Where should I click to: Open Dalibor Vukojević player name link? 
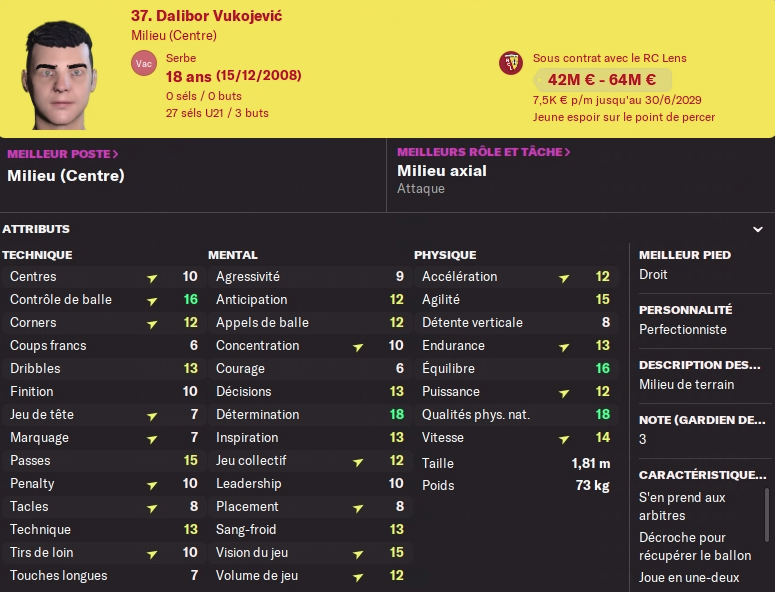coord(205,16)
